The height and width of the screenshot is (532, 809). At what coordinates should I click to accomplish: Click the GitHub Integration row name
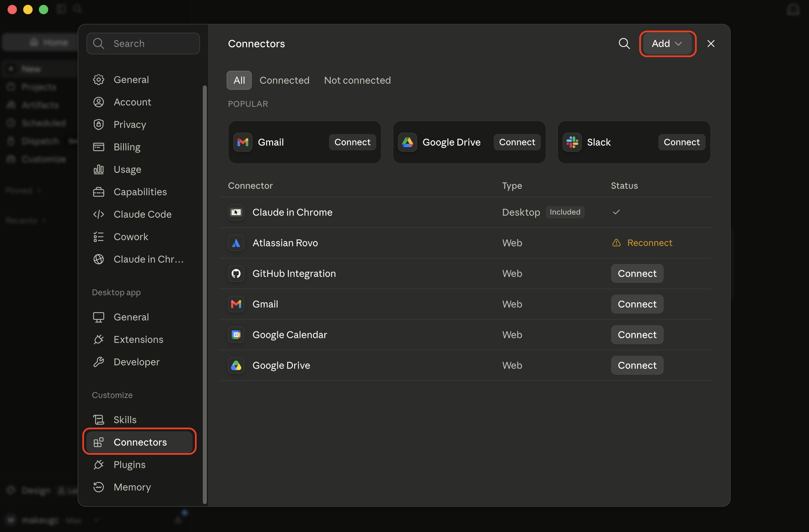(x=294, y=273)
